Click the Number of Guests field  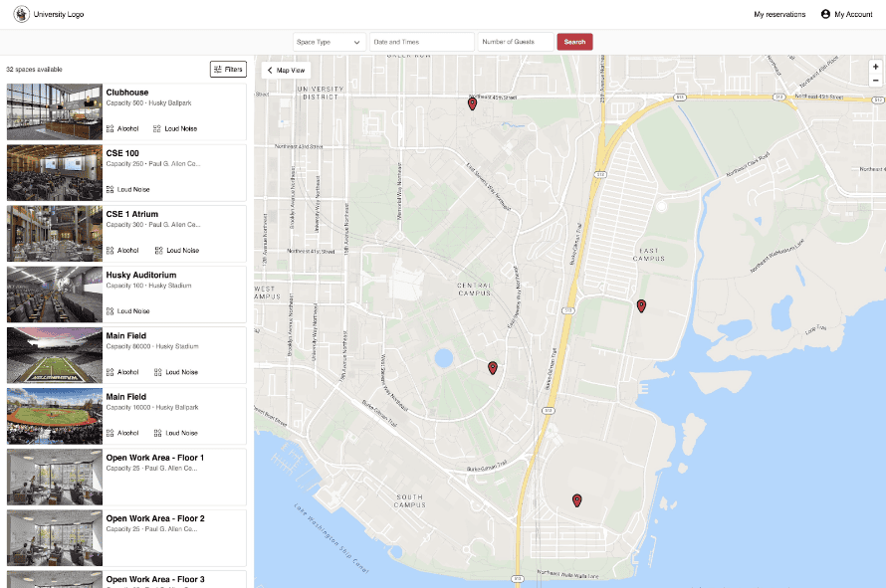tap(508, 42)
